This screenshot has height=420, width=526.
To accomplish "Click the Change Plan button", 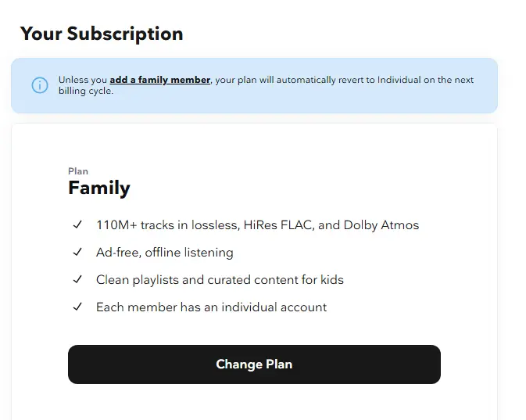I will [x=254, y=364].
